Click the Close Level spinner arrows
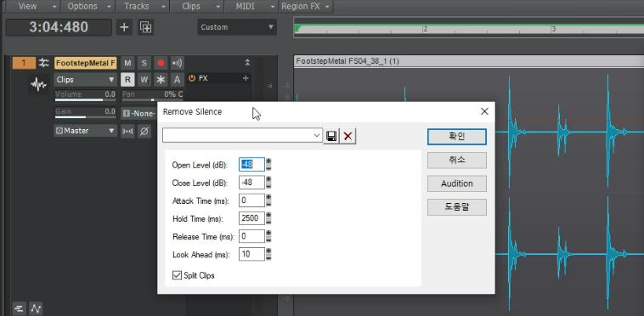 point(268,183)
